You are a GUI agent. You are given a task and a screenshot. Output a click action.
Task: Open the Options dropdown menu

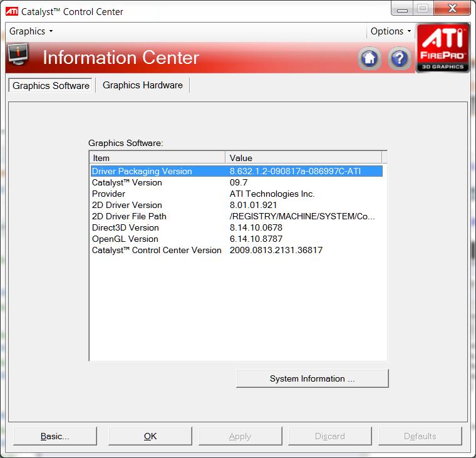(390, 31)
